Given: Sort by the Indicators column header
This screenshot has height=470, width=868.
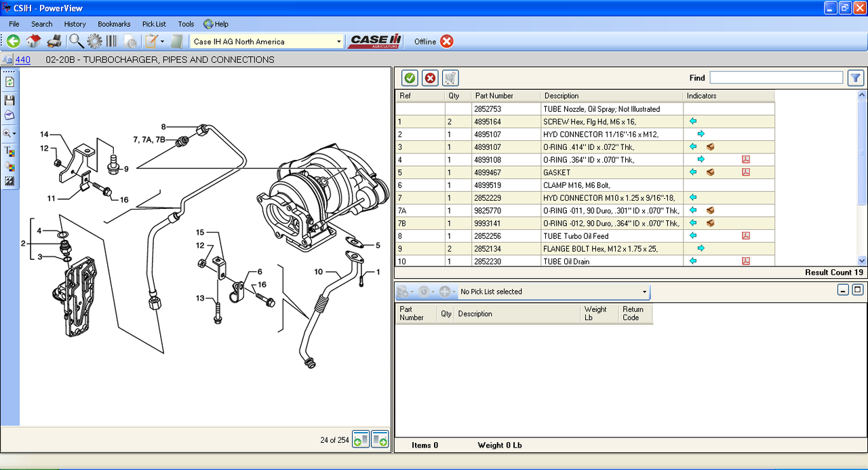Looking at the screenshot, I should pyautogui.click(x=729, y=96).
